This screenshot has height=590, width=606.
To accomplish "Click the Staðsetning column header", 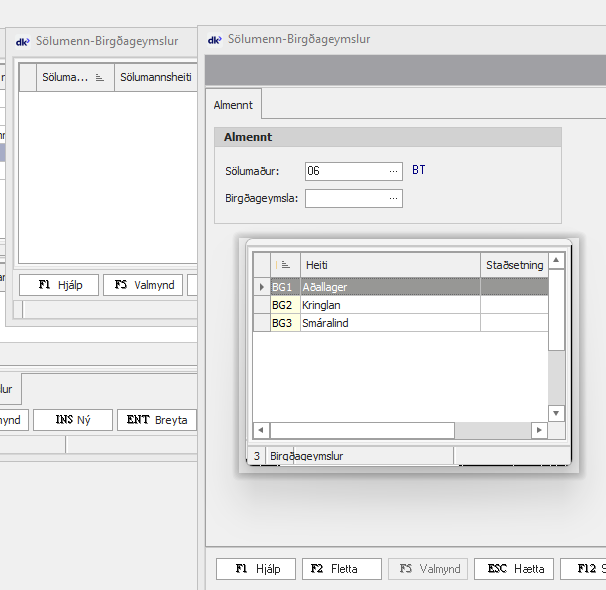I will [x=514, y=265].
